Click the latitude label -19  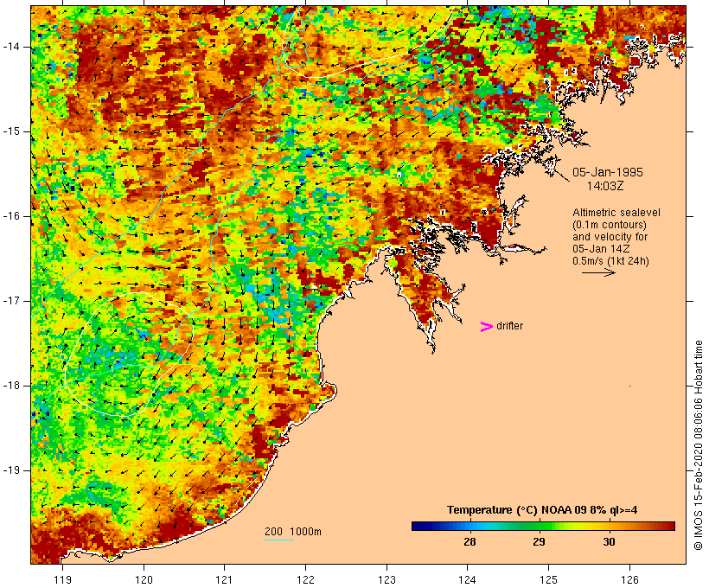(11, 470)
